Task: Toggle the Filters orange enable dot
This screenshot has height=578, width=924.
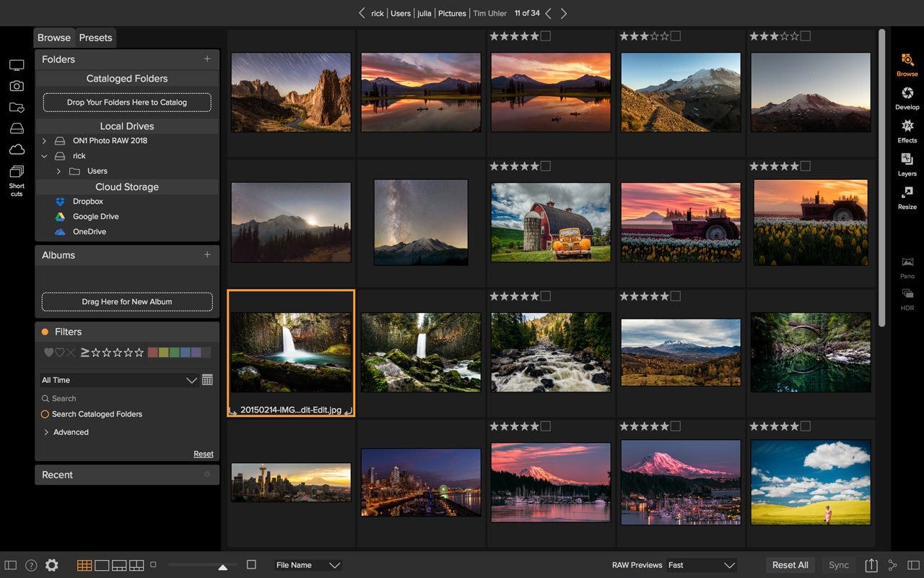Action: (x=45, y=332)
